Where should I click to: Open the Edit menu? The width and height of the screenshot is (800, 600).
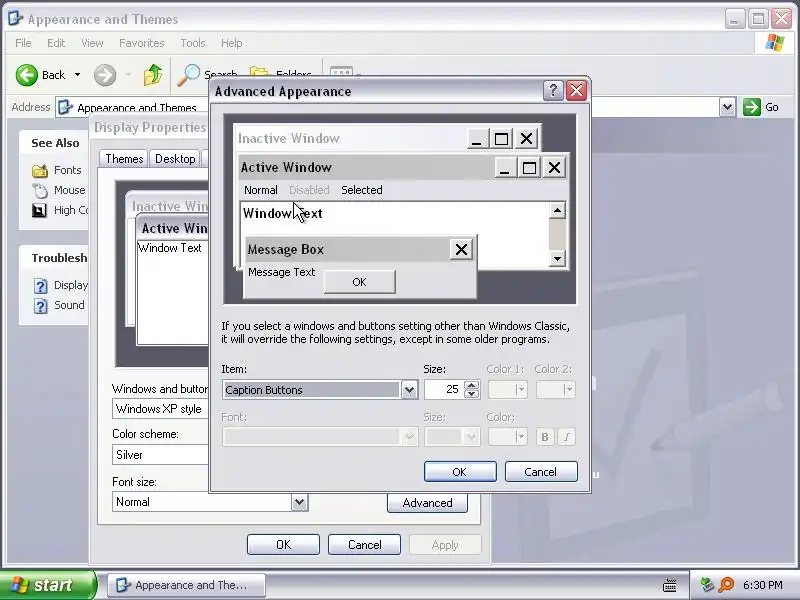[56, 43]
